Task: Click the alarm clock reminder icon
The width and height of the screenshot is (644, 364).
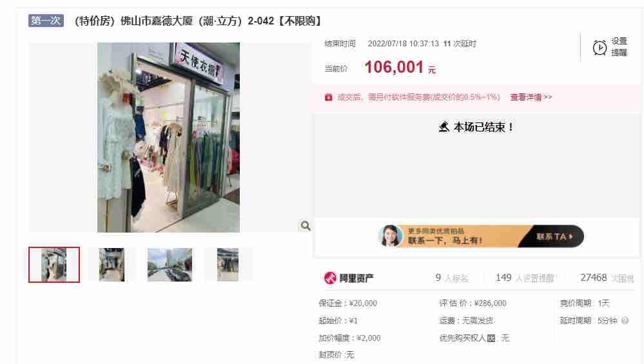Action: tap(600, 48)
